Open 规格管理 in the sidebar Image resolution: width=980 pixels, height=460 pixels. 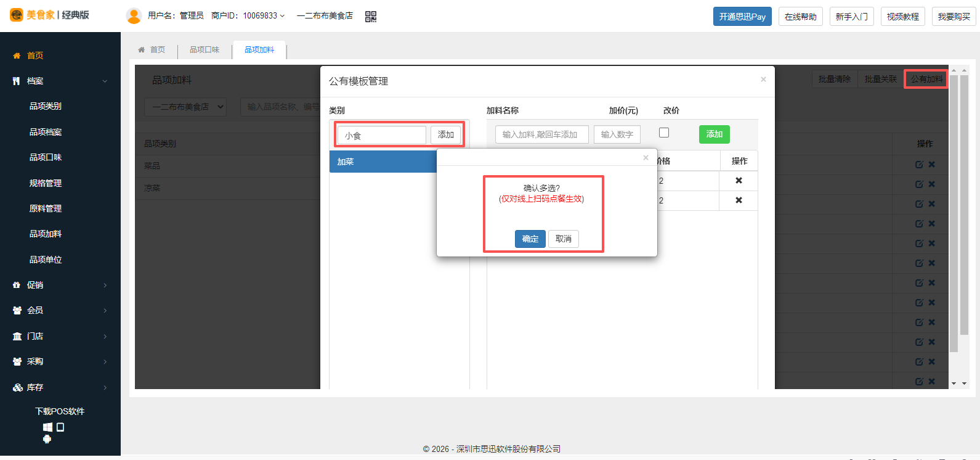tap(46, 183)
